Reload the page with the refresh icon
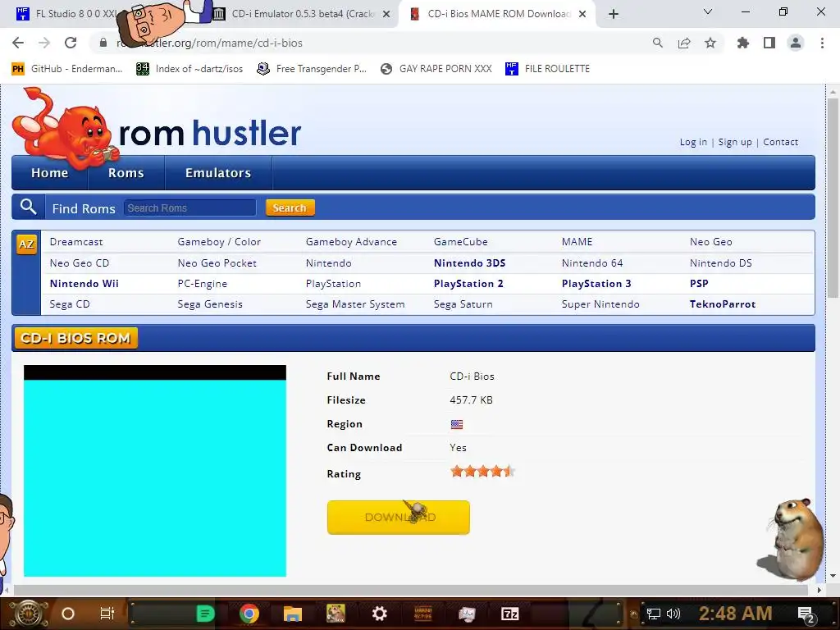 click(x=71, y=43)
